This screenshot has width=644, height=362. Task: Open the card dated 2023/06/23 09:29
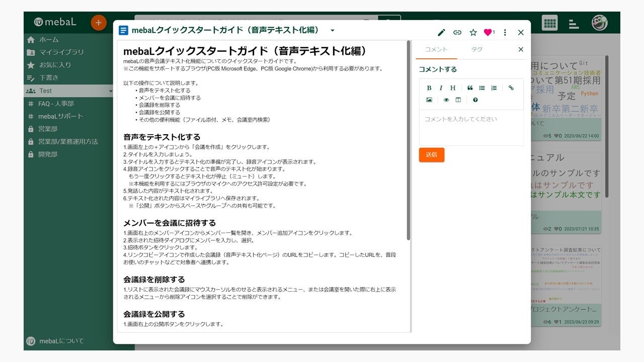click(566, 286)
